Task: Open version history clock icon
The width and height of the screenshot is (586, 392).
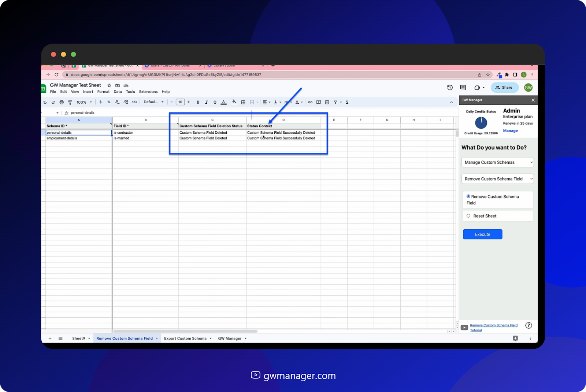Action: click(x=450, y=88)
